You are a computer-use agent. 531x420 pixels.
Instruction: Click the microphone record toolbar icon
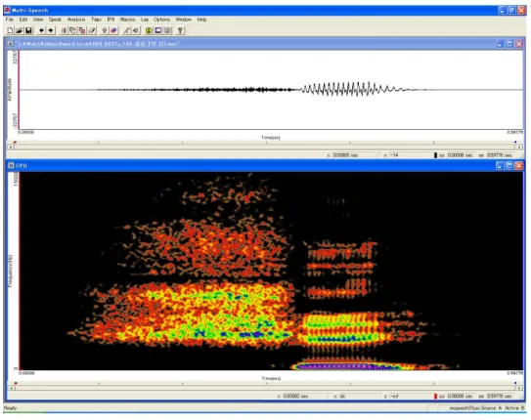pyautogui.click(x=126, y=30)
